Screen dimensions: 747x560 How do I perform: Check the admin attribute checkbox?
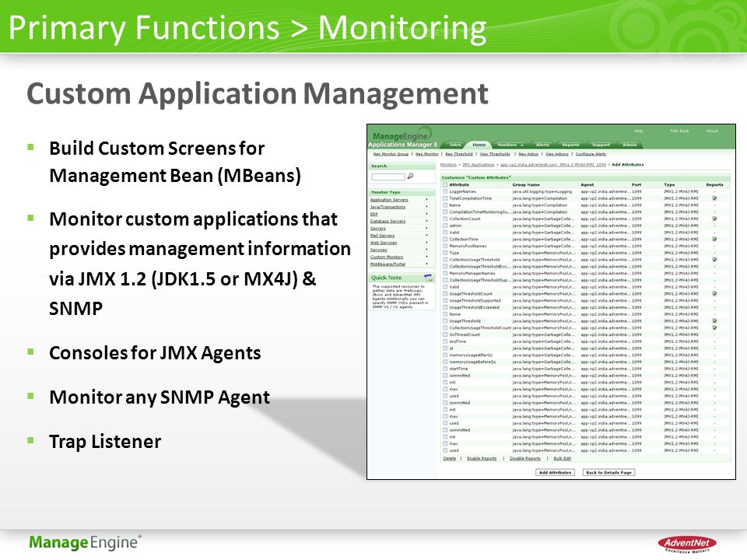445,226
